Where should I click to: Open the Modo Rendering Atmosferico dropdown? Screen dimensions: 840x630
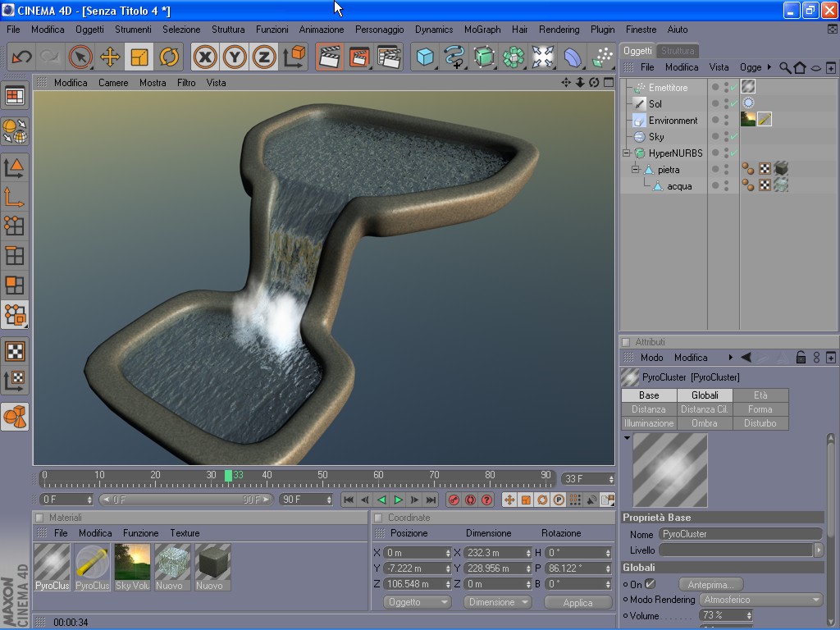point(760,600)
